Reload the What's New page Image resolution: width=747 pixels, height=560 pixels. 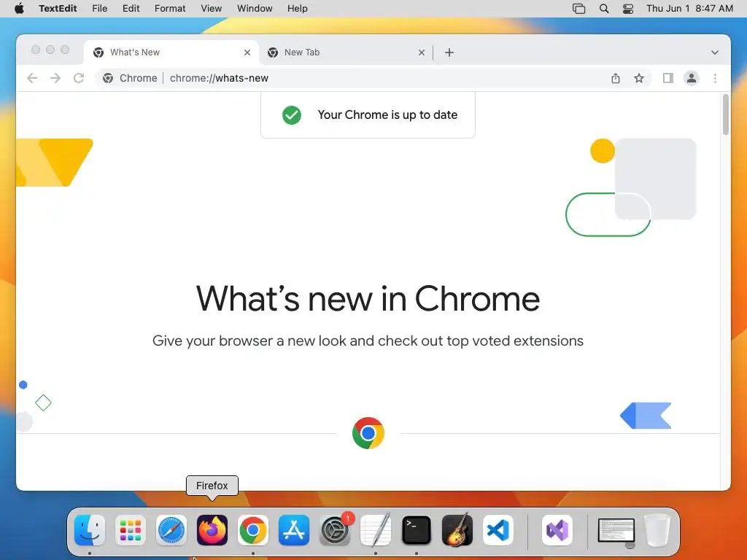(x=79, y=78)
